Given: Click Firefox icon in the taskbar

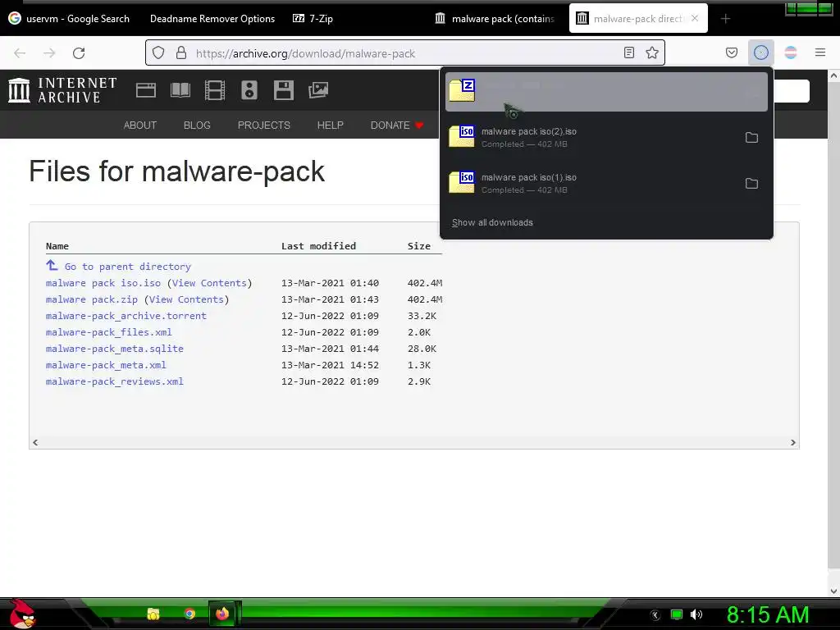Looking at the screenshot, I should [x=222, y=614].
